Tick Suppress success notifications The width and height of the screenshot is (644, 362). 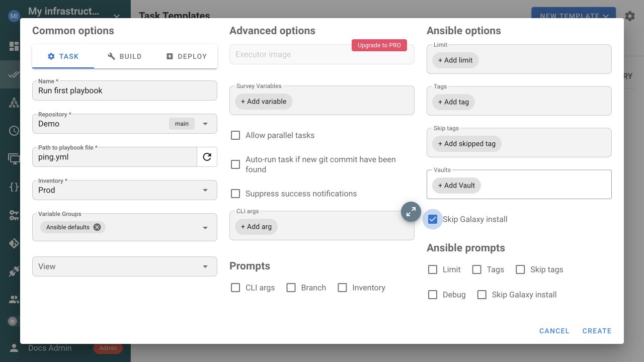pyautogui.click(x=235, y=194)
